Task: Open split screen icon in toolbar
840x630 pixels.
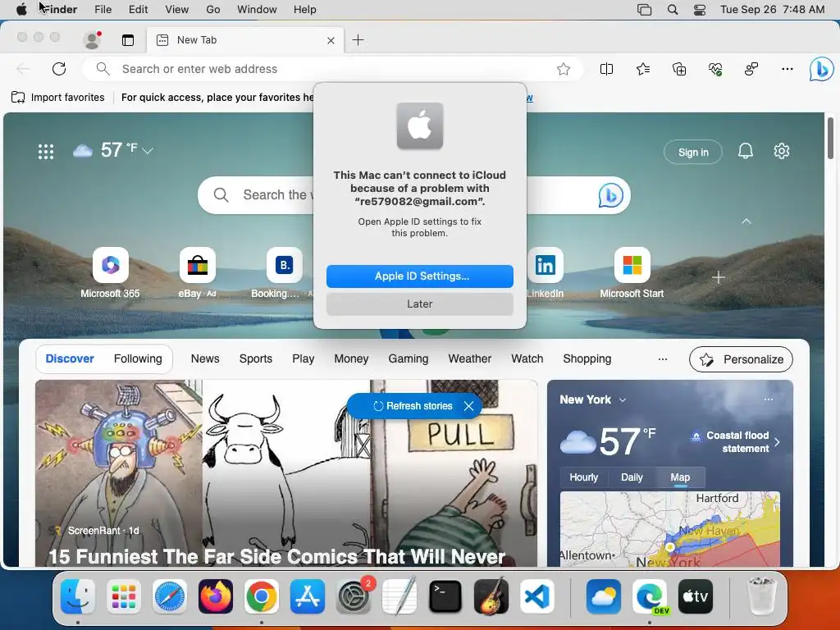Action: [606, 69]
